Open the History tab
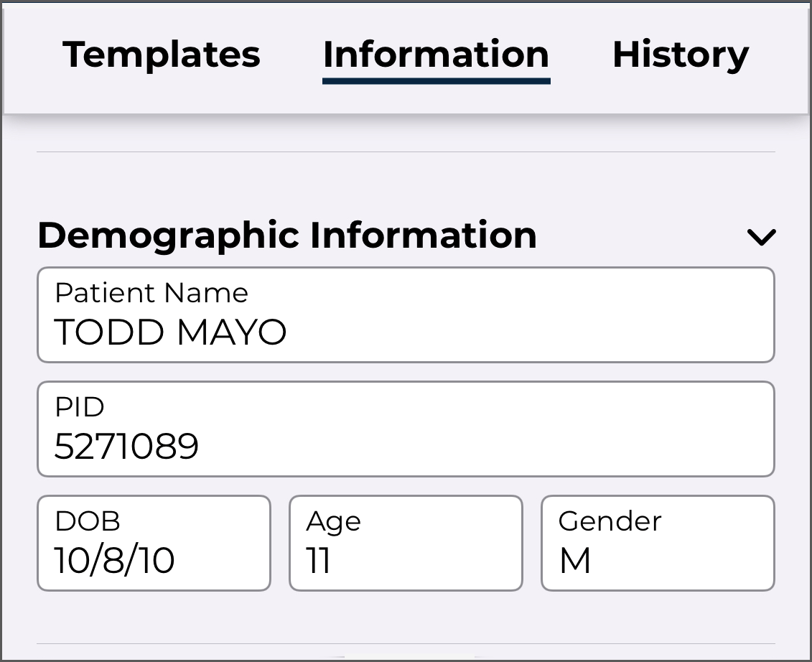The height and width of the screenshot is (662, 812). click(x=680, y=55)
